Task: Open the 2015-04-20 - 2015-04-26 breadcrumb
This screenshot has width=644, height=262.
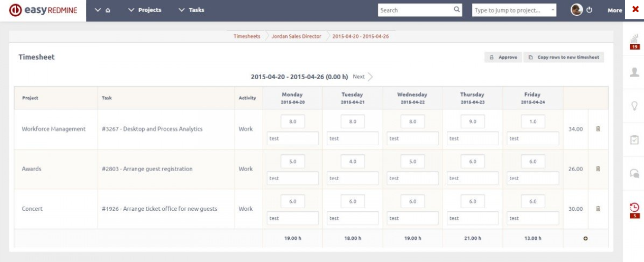Action: [360, 37]
